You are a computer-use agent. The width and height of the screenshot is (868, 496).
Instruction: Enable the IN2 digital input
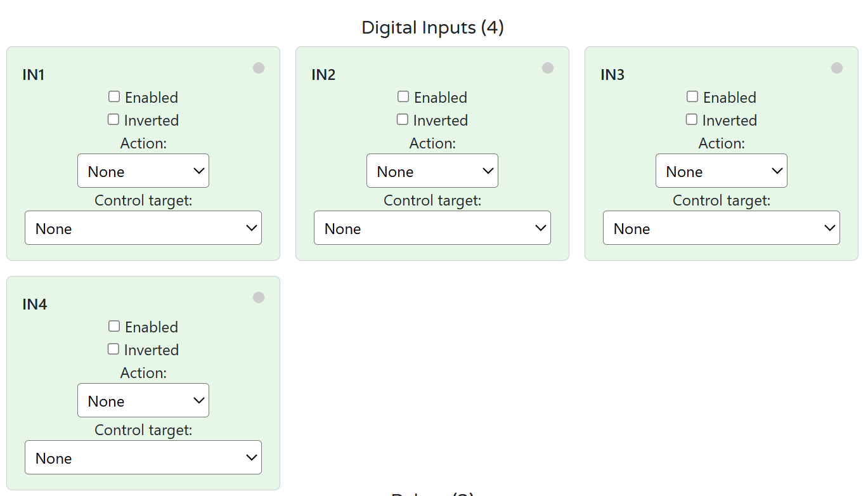(403, 96)
